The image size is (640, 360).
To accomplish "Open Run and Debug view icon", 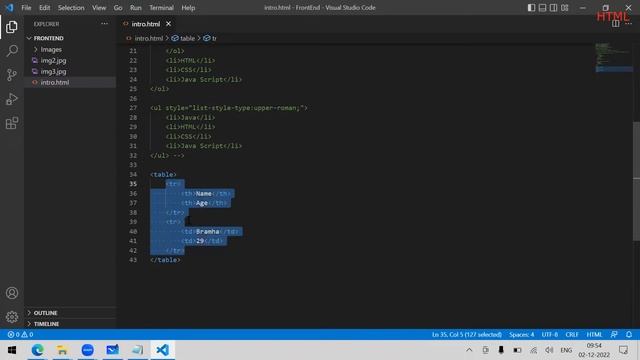I will [12, 99].
